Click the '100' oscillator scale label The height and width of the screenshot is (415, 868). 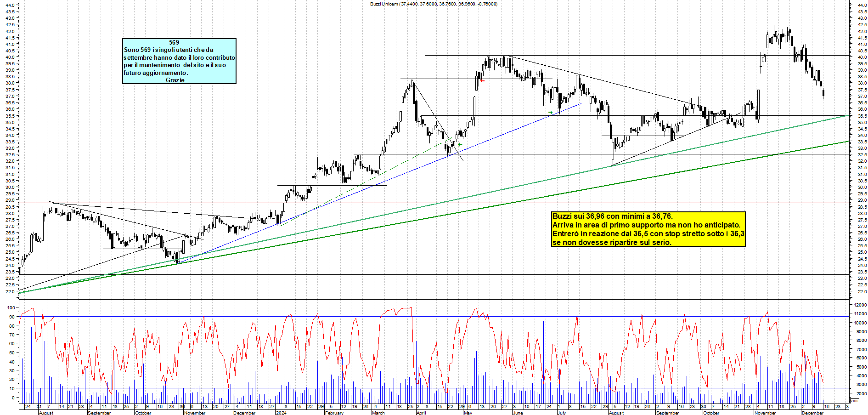click(x=11, y=307)
